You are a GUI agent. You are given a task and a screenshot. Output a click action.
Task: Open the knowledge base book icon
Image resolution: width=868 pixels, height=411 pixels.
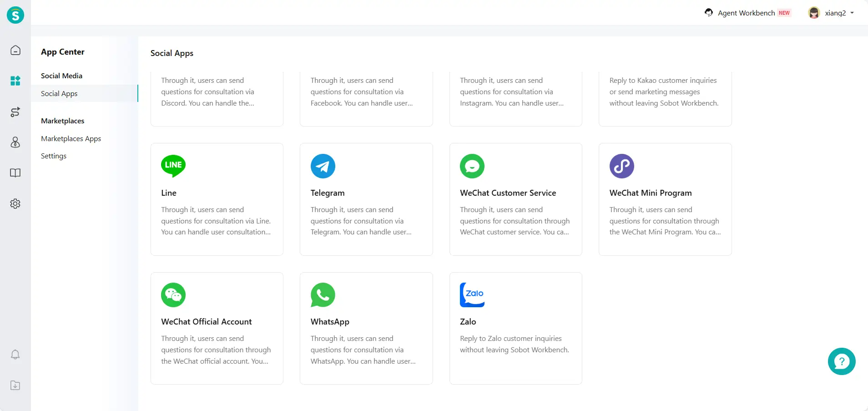15,173
